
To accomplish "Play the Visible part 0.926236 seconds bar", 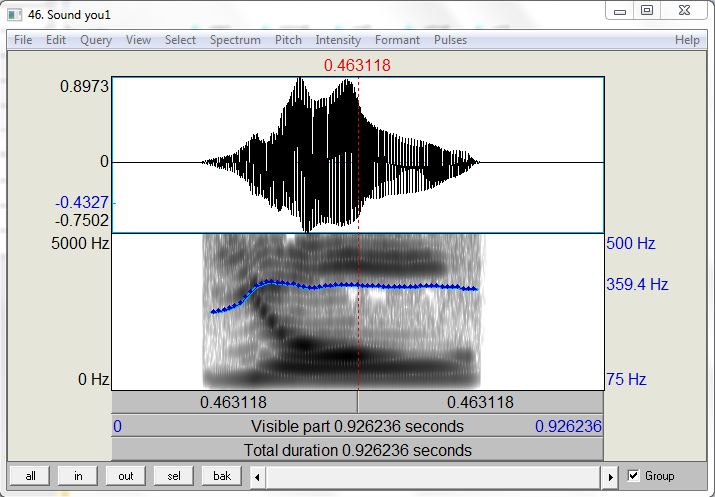I will (x=358, y=426).
